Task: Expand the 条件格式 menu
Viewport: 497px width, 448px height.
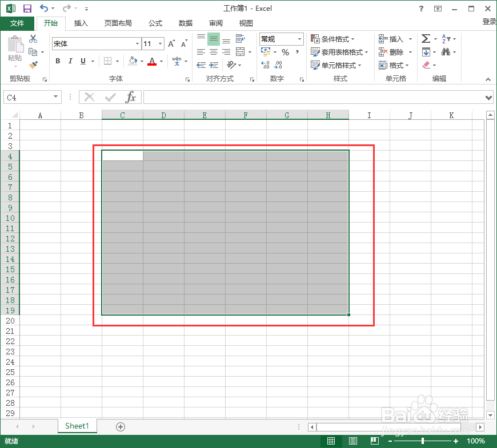Action: 332,39
